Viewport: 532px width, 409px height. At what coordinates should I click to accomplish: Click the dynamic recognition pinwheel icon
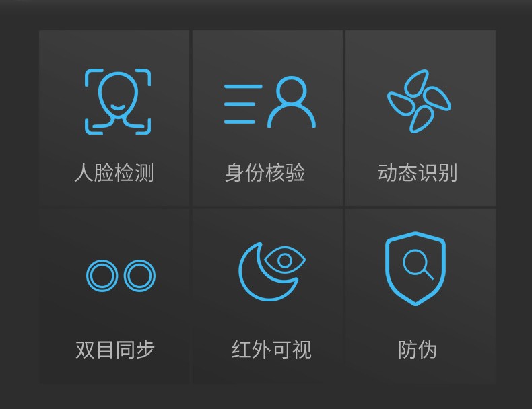pyautogui.click(x=420, y=101)
